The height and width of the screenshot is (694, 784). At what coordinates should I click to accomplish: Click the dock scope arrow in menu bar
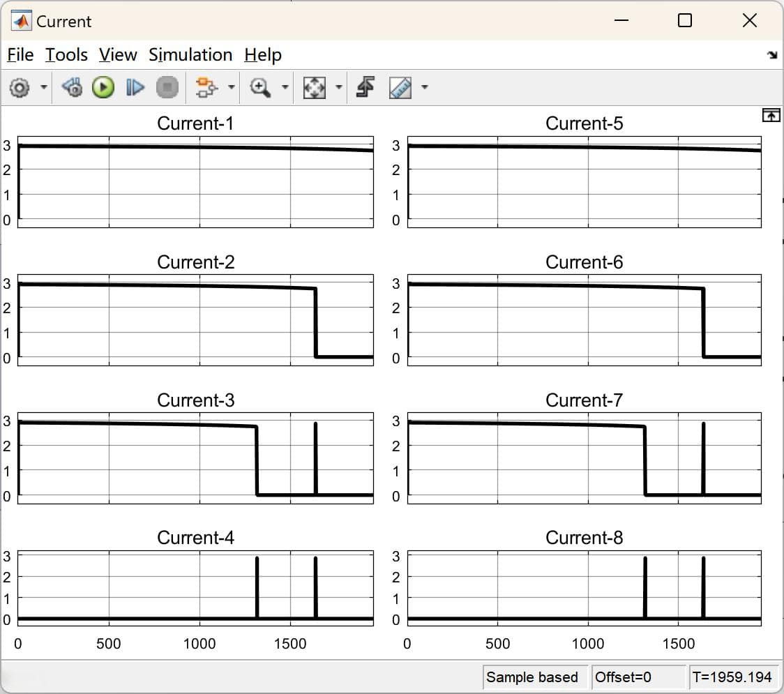coord(772,55)
